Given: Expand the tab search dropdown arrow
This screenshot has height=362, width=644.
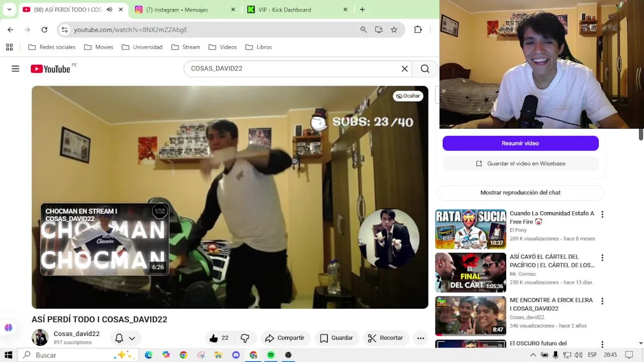Looking at the screenshot, I should (9, 10).
